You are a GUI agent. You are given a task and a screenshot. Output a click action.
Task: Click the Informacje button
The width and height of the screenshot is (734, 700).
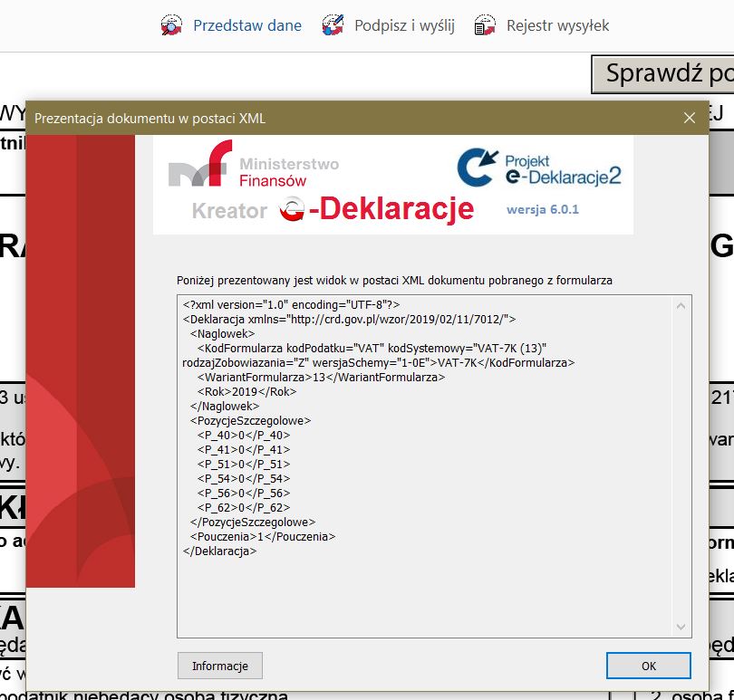(219, 666)
